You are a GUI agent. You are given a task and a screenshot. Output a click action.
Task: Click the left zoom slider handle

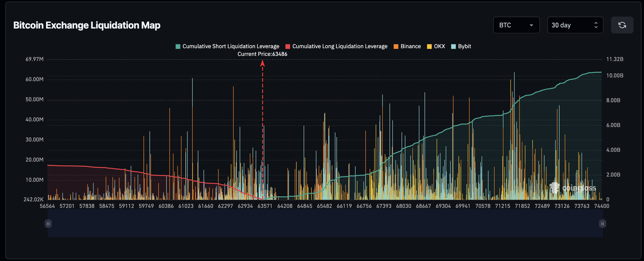tap(48, 224)
